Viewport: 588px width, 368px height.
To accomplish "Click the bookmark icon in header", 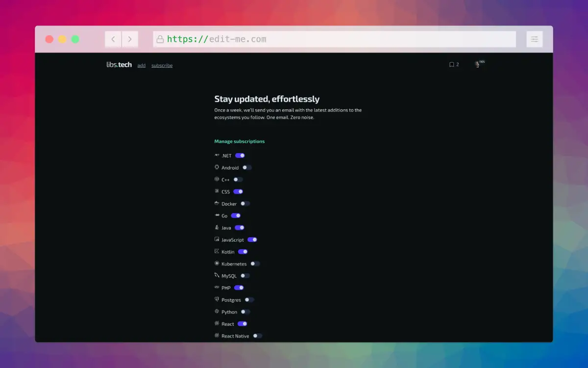I will pyautogui.click(x=451, y=65).
